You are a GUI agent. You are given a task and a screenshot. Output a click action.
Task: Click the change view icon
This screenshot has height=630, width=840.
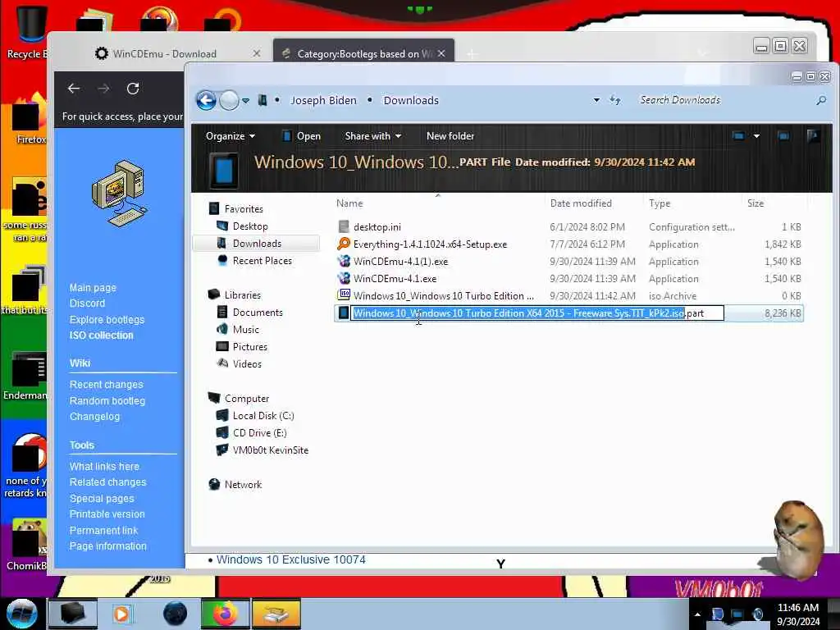click(x=738, y=136)
